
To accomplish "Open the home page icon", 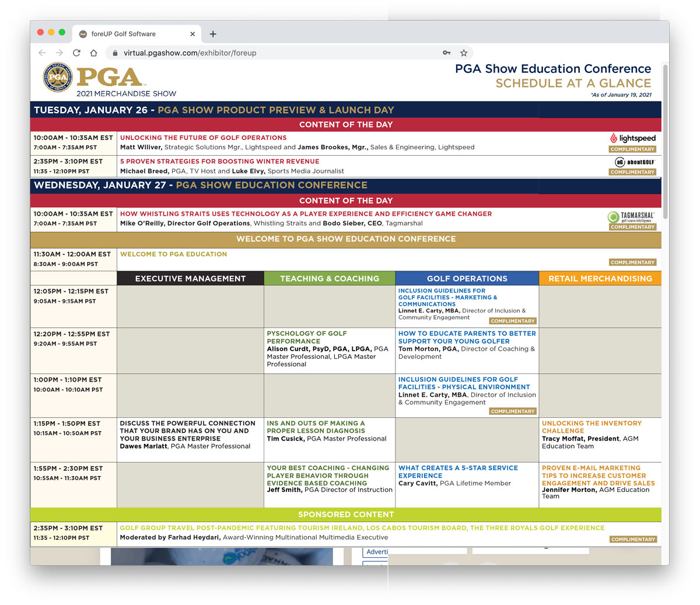I will pos(93,53).
